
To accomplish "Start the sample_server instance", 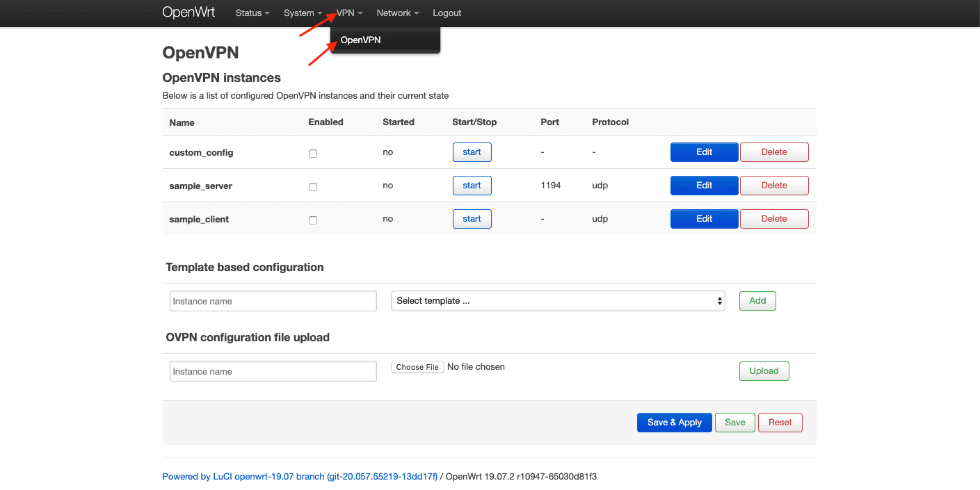I will coord(472,186).
